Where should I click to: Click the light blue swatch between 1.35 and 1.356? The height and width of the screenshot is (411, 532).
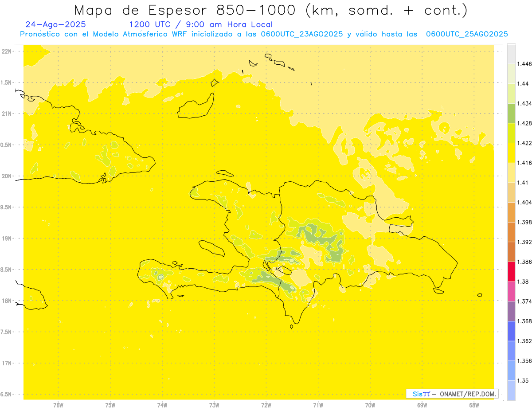tap(511, 370)
